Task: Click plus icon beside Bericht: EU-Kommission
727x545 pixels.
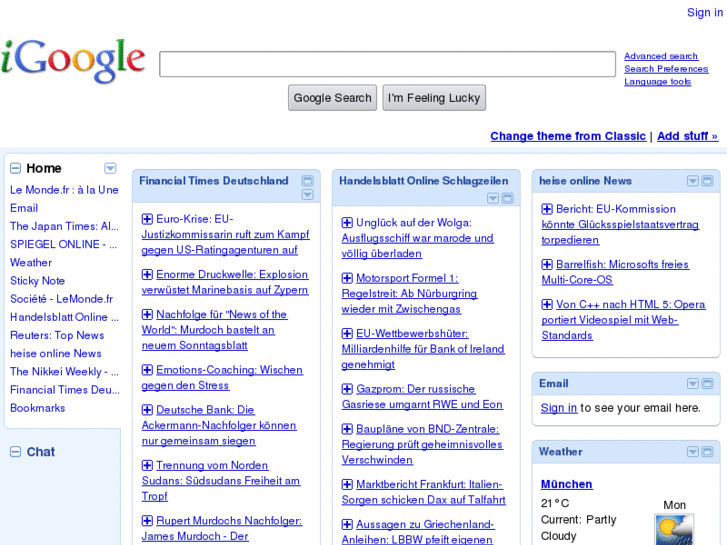Action: pyautogui.click(x=547, y=209)
